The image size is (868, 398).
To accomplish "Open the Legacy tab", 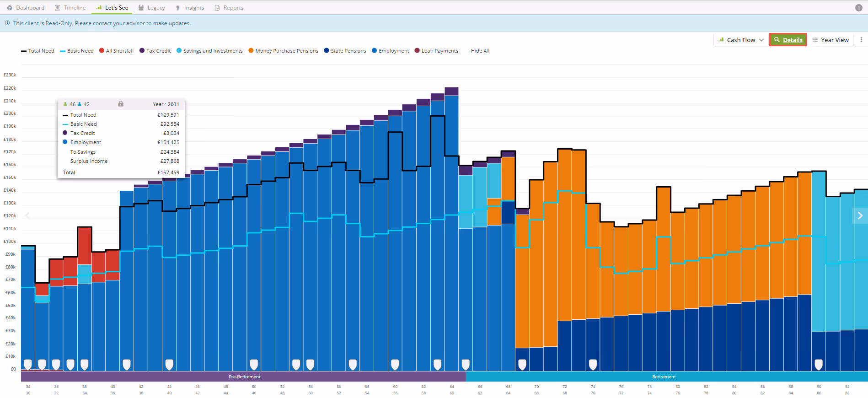I will pyautogui.click(x=151, y=8).
